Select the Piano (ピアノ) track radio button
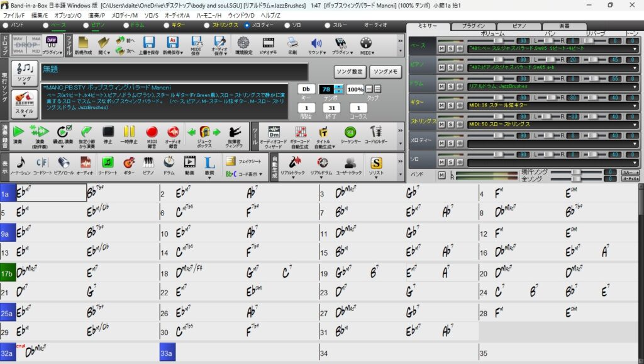 pos(86,25)
